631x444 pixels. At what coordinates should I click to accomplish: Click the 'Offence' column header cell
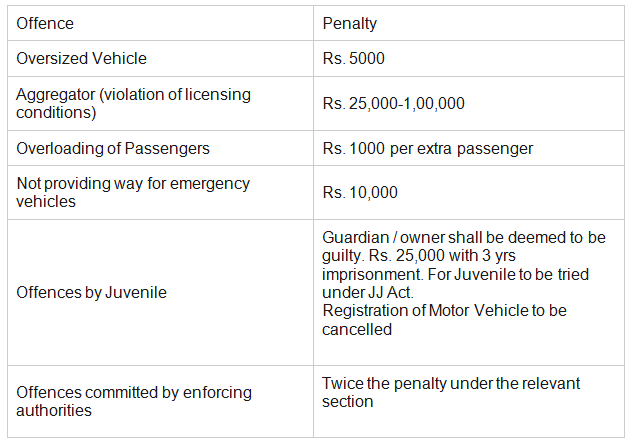45,23
